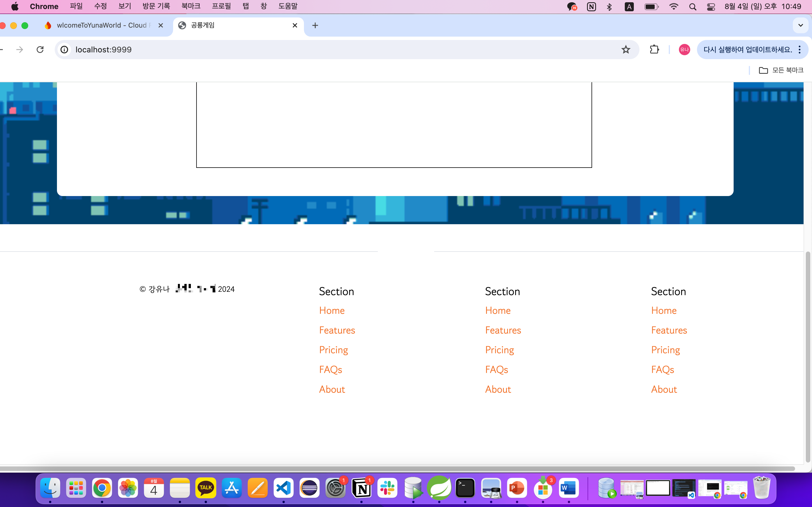Open Control Center toggle in menu bar
Screen dimensions: 812x507
[711, 7]
